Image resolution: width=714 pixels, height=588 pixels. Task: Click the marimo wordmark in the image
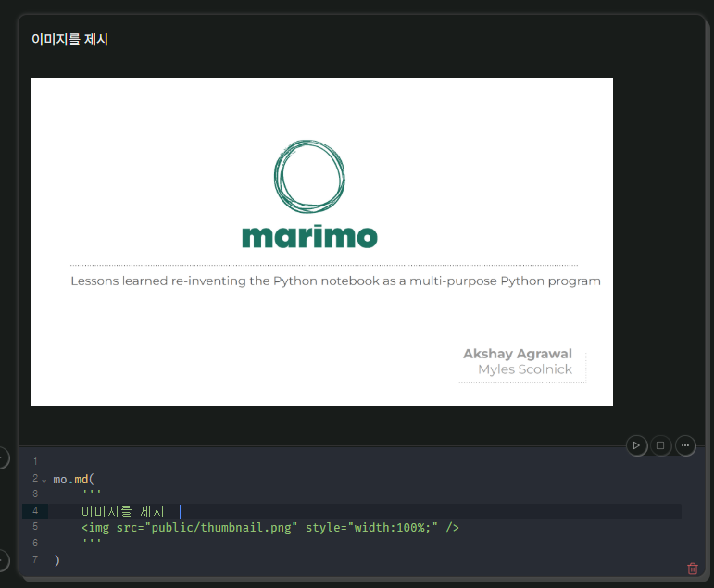coord(309,236)
